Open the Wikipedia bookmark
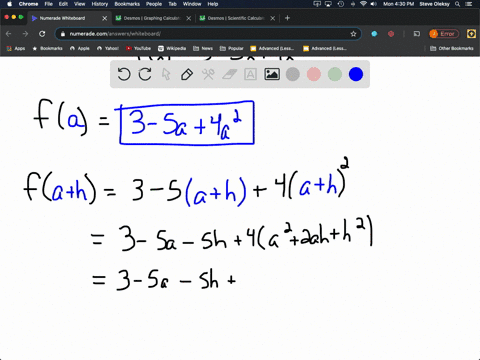Screen dimensions: 480x360 coord(172,48)
